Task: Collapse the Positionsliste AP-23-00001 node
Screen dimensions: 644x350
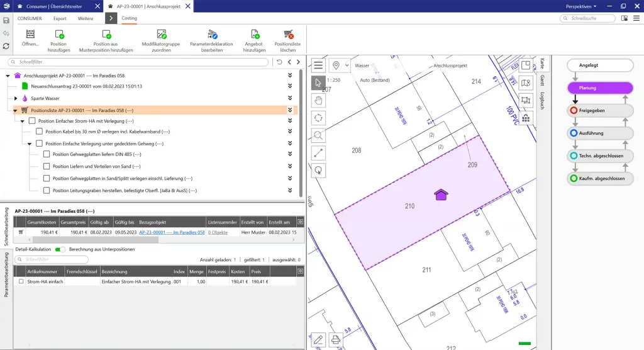Action: [16, 110]
